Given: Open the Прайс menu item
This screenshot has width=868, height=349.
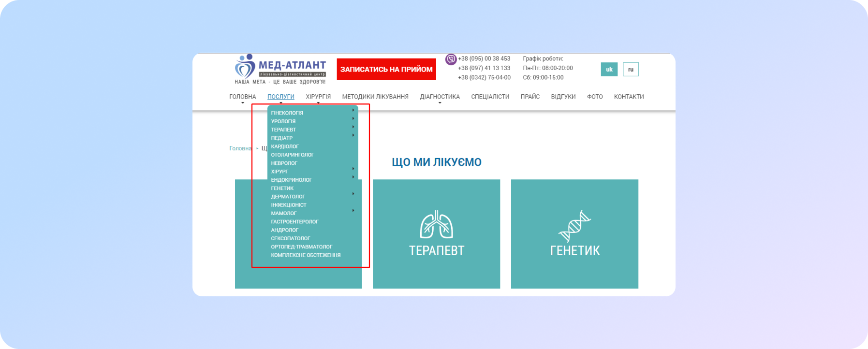Looking at the screenshot, I should (530, 97).
